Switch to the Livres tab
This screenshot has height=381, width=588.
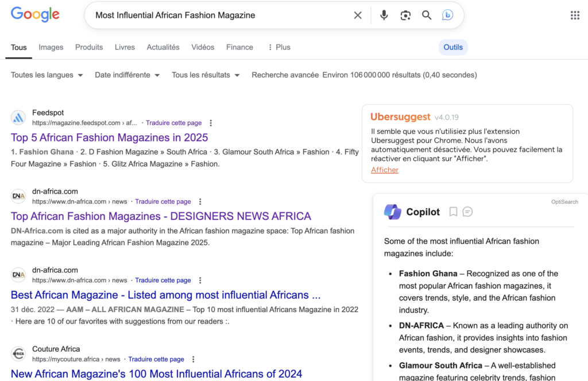click(125, 47)
